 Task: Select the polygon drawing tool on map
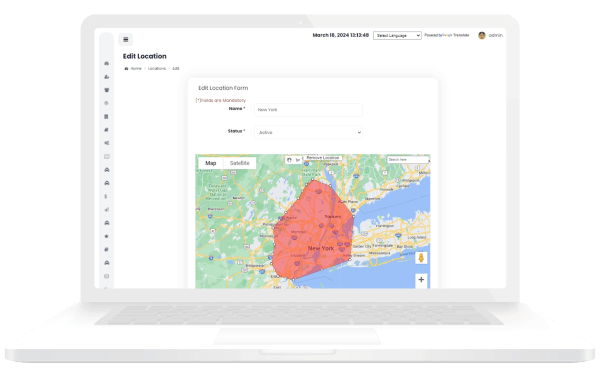[x=298, y=160]
